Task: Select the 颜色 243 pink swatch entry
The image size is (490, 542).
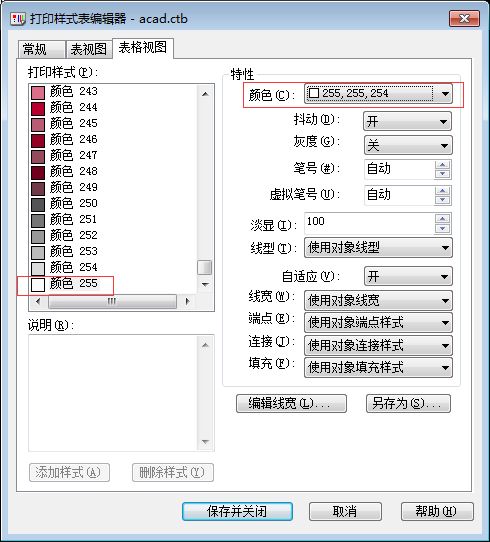Action: [x=65, y=92]
